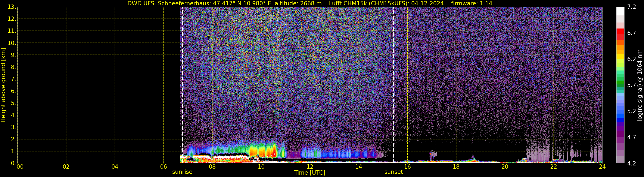The width and height of the screenshot is (644, 177).
Task: Click the time axis tick label 20
Action: (x=505, y=167)
